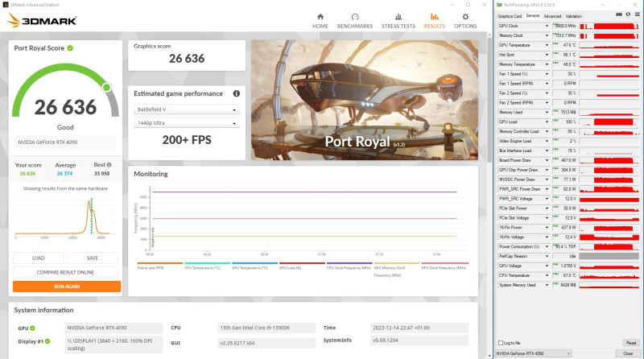This screenshot has height=359, width=644.
Task: Open the GPU-Z hamburger menu icon
Action: click(638, 14)
